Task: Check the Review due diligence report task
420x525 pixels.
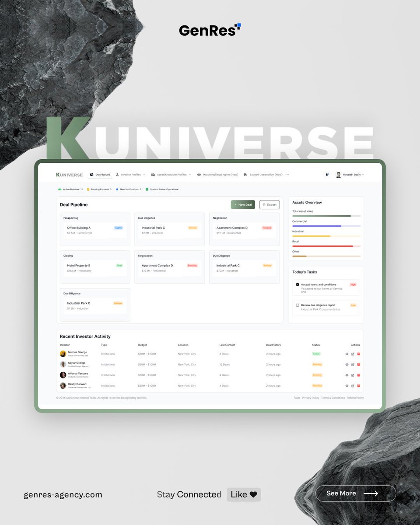Action: coord(297,305)
